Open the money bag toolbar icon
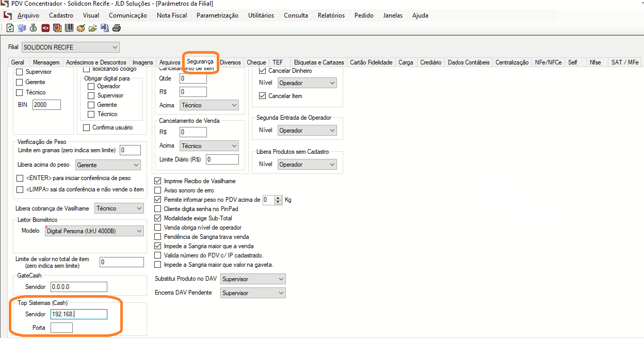 coord(34,28)
